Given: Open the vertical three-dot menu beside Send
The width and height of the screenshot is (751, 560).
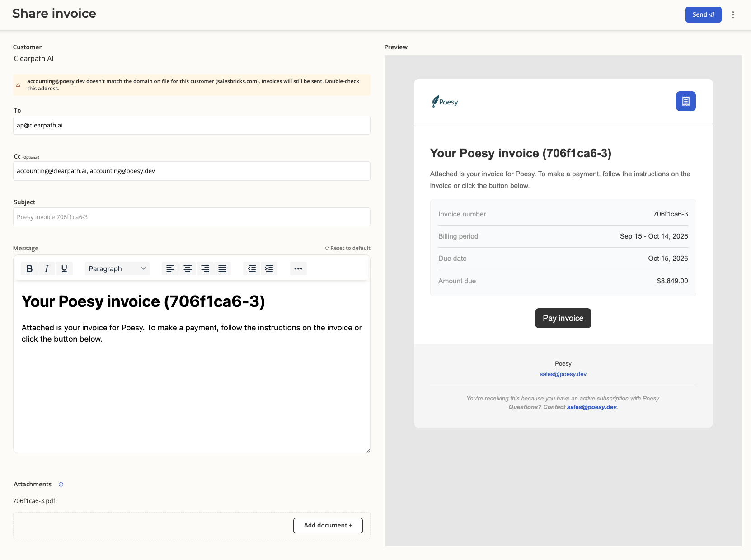Looking at the screenshot, I should coord(733,15).
